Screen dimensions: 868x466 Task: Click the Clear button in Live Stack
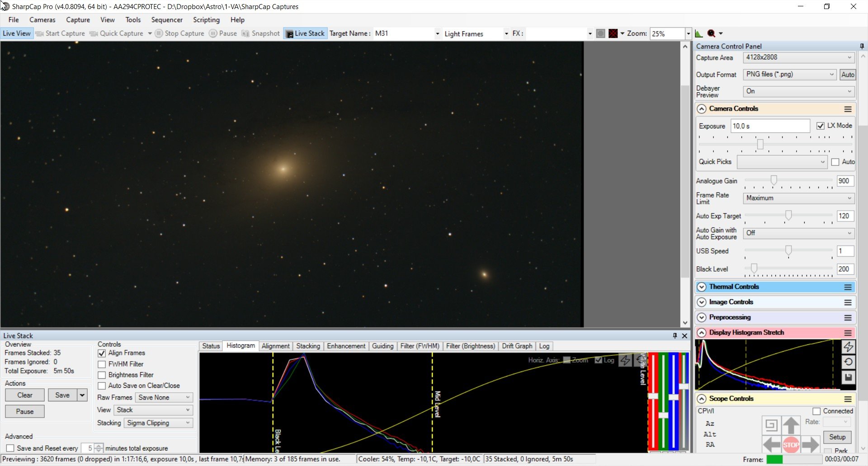click(25, 395)
